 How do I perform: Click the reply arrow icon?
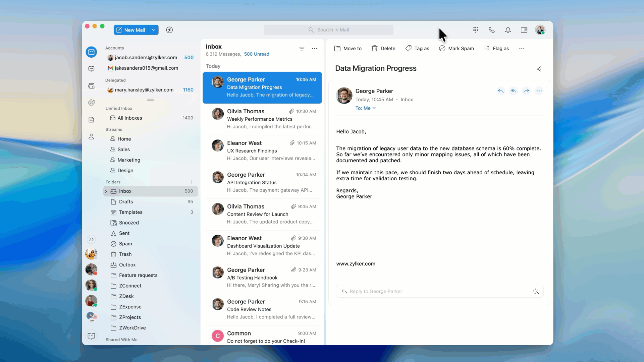[501, 91]
